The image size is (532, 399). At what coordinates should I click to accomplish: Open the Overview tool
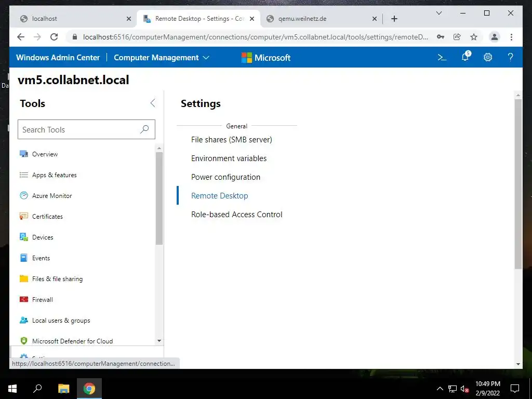tap(45, 154)
